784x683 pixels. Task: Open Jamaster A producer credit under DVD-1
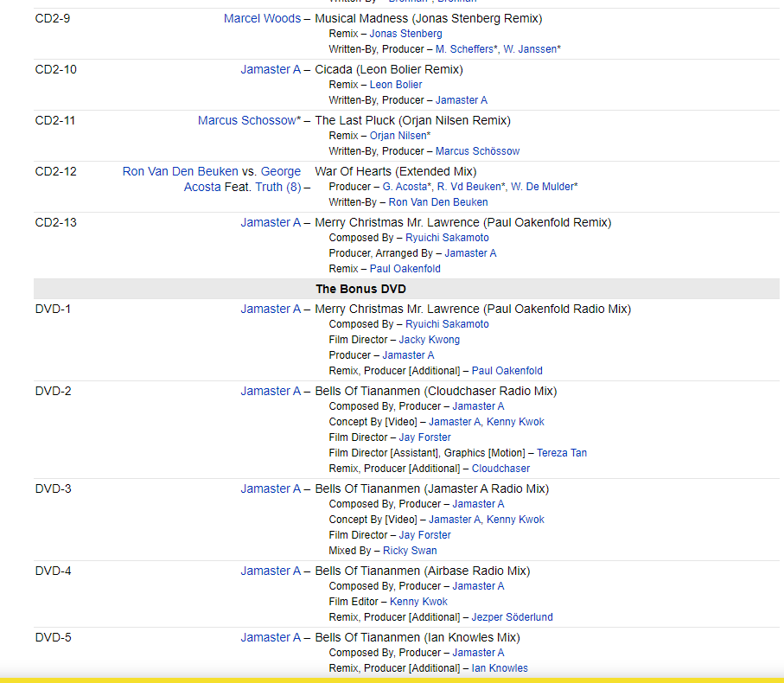pos(408,355)
